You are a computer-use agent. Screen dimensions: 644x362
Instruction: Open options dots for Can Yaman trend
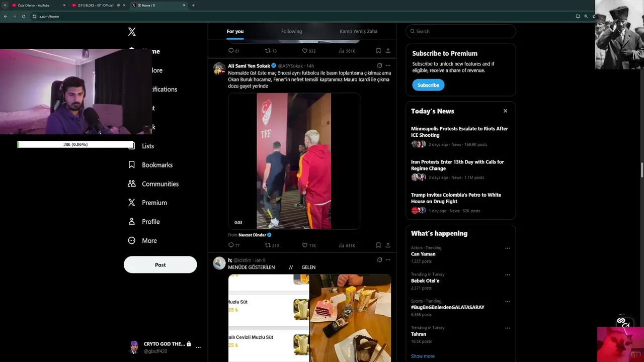pos(507,248)
